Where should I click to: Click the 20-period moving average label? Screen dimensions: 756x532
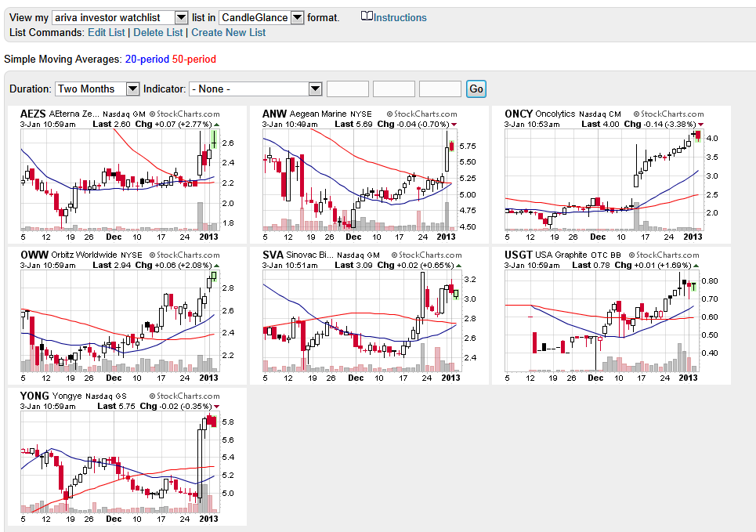point(147,60)
